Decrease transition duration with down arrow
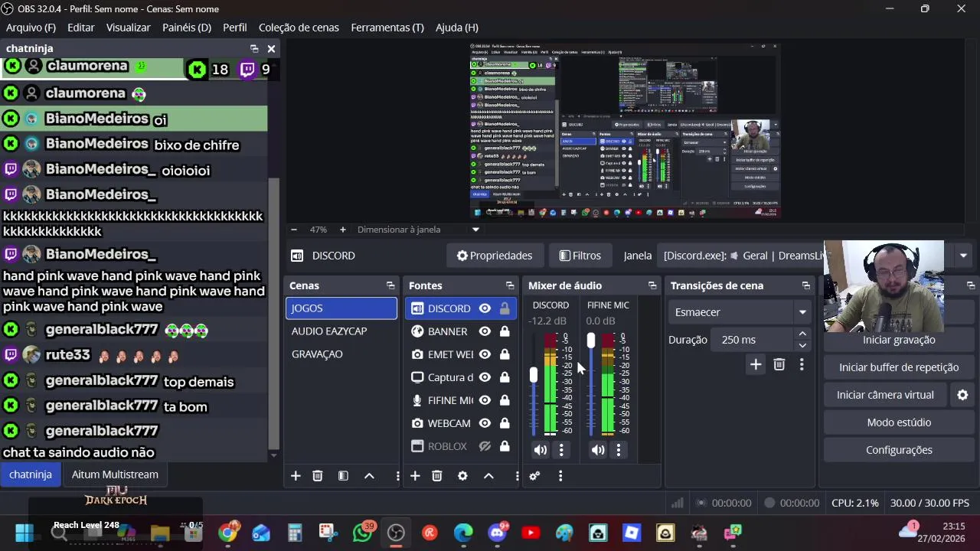 pyautogui.click(x=802, y=345)
